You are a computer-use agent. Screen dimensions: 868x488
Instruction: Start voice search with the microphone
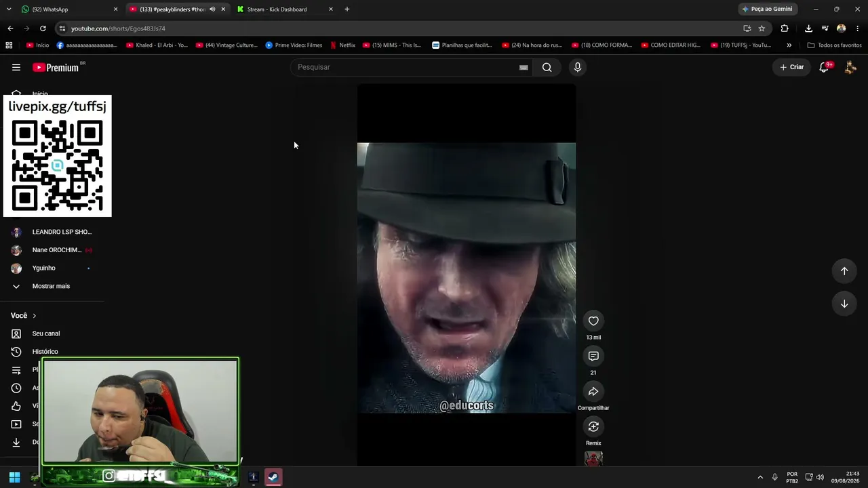(578, 67)
